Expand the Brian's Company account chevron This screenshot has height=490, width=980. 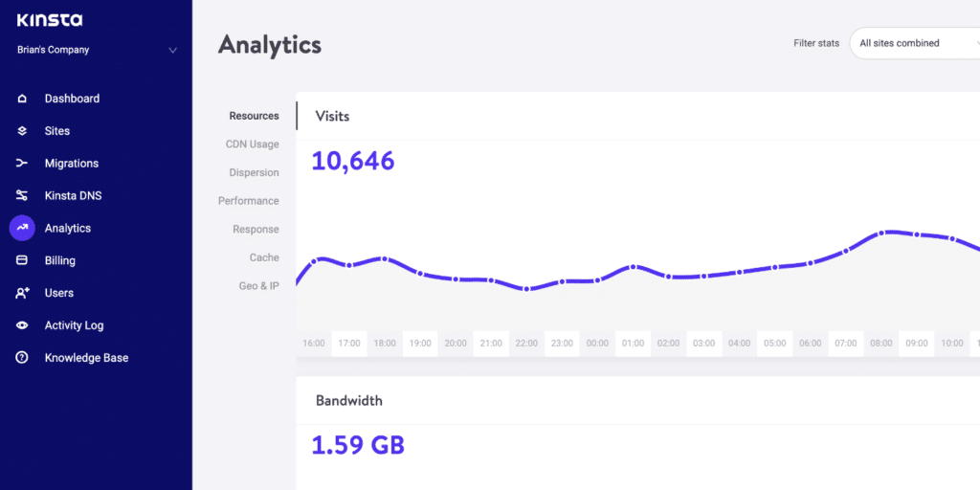pos(173,50)
